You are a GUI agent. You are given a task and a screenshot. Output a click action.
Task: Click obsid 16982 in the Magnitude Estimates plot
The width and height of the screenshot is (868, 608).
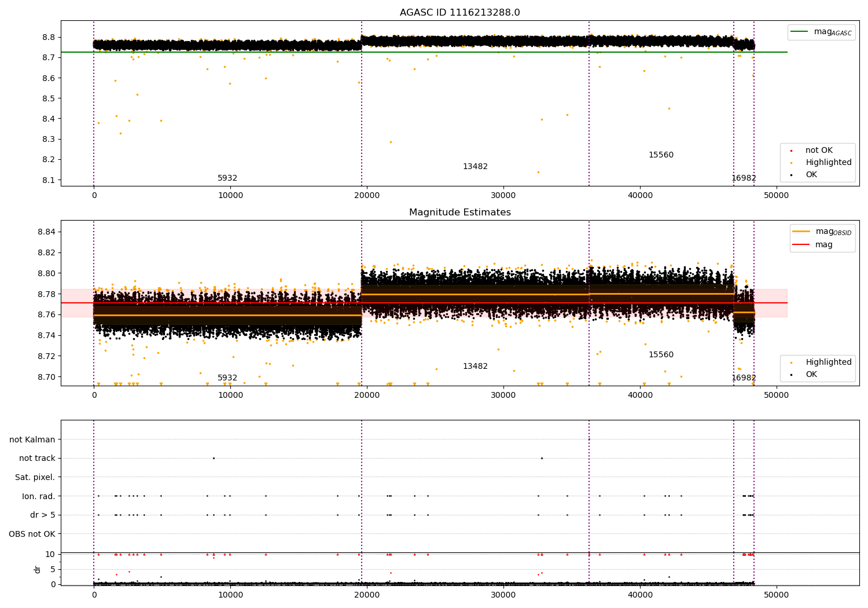[x=744, y=378]
